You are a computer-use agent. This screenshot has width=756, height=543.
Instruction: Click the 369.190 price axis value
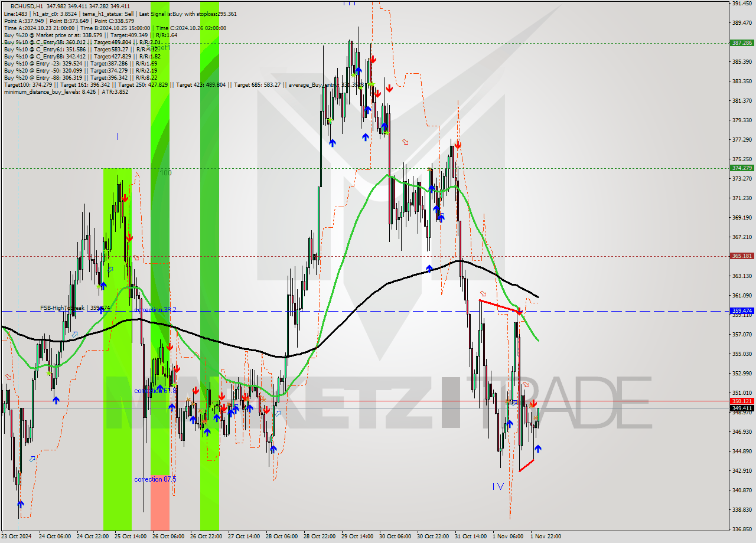[x=742, y=218]
